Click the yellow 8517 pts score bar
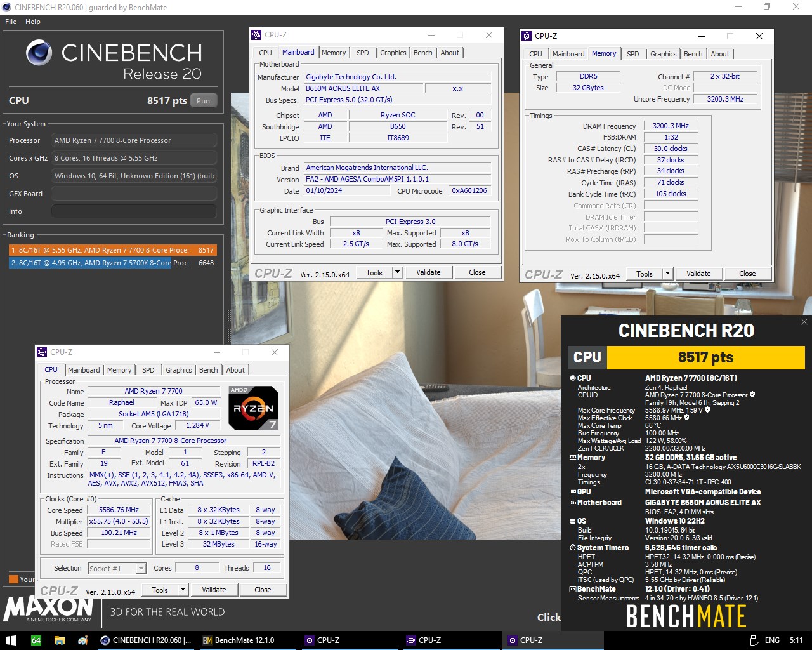Screen dimensions: 812x650 pyautogui.click(x=705, y=357)
